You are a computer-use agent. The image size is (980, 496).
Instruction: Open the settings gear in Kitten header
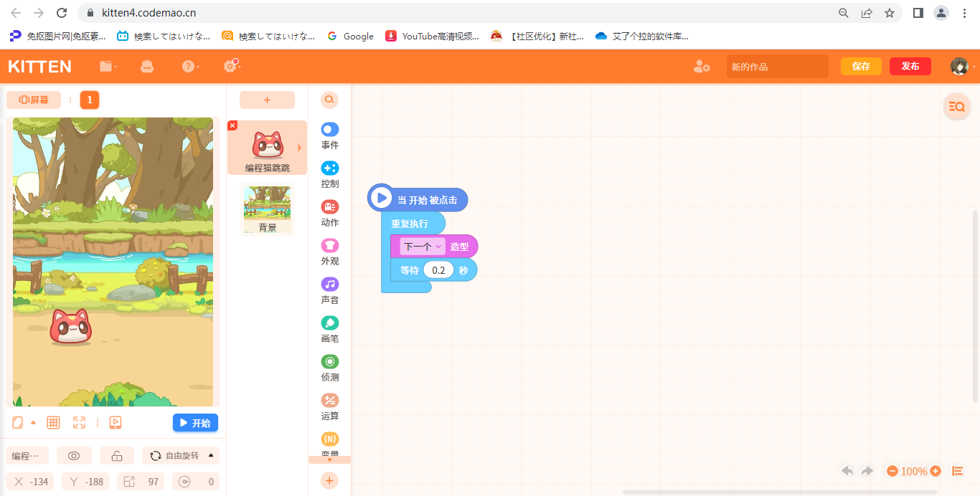coord(230,66)
